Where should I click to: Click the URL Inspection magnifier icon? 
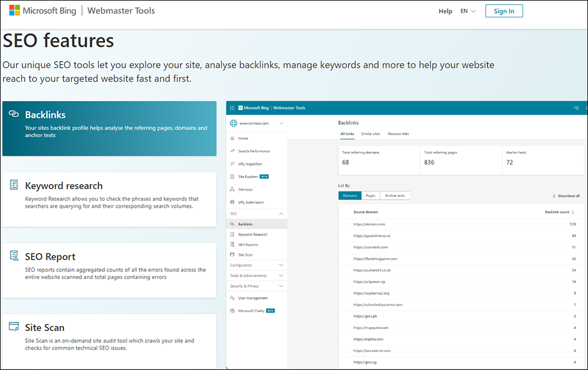coord(232,164)
